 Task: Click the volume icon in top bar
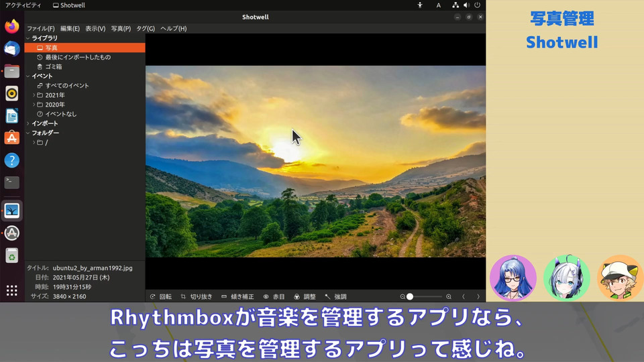pos(466,5)
